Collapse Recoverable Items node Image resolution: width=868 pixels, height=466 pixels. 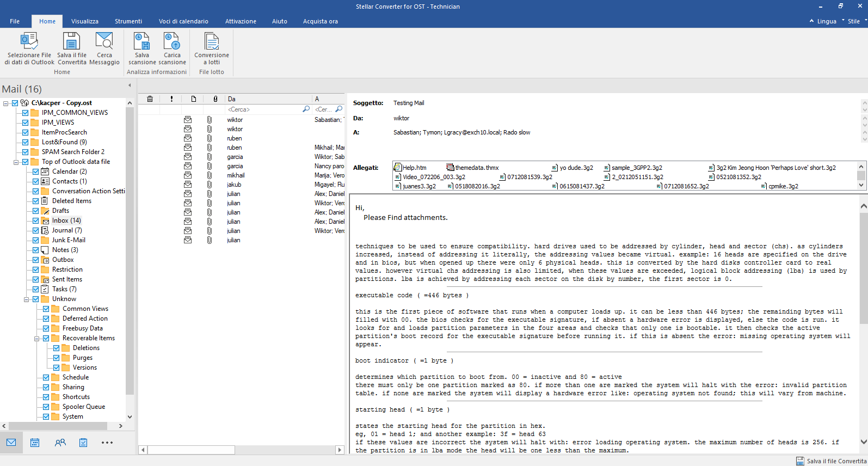[36, 338]
